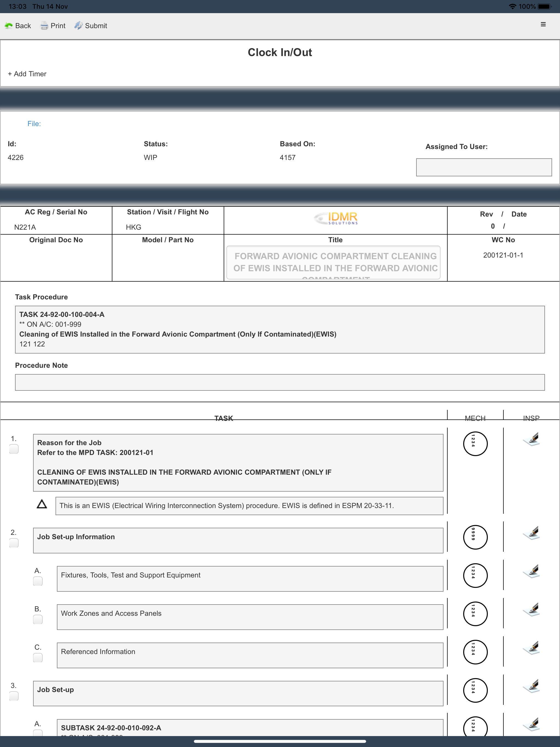Tap the Wi-Fi indicator in status bar
The height and width of the screenshot is (747, 560).
512,6
